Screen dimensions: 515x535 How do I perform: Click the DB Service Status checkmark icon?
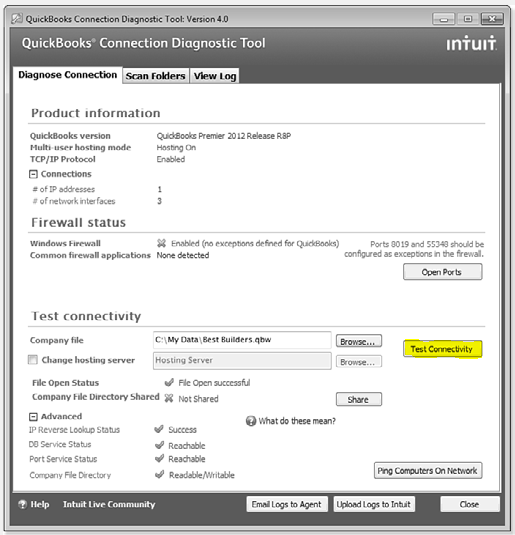(x=159, y=445)
